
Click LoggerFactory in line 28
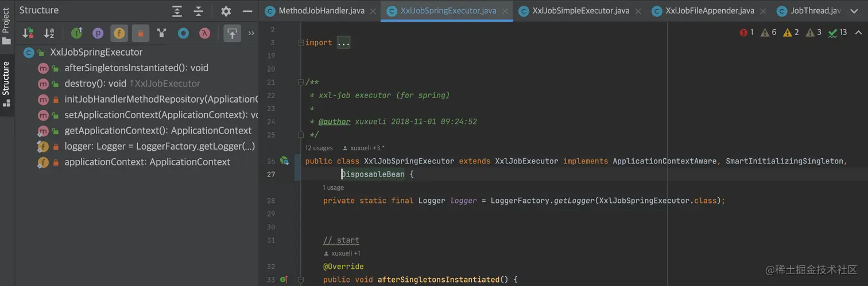pyautogui.click(x=520, y=201)
